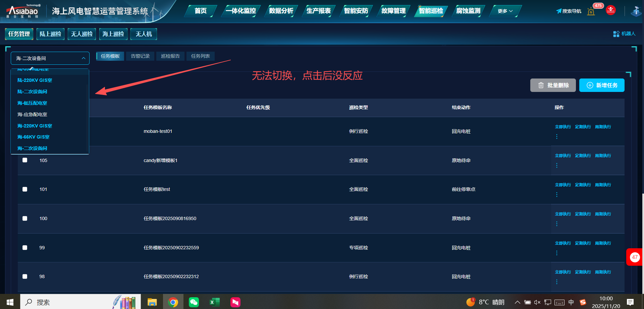Viewport: 644px width, 309px height.
Task: Open Excel from the taskbar
Action: [214, 302]
